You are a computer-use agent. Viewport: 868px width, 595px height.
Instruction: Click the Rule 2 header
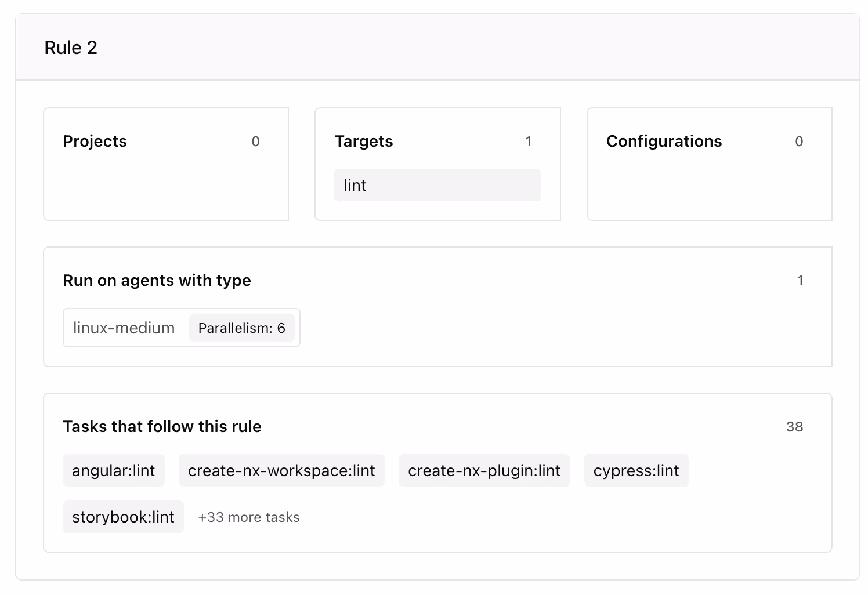(71, 47)
